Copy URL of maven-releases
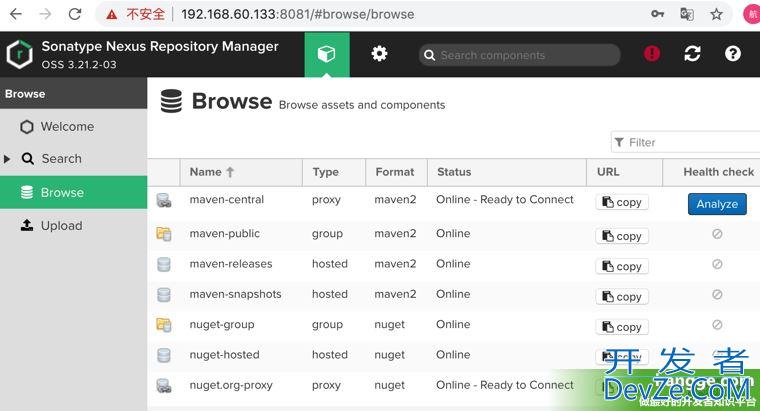This screenshot has height=411, width=760. click(622, 267)
